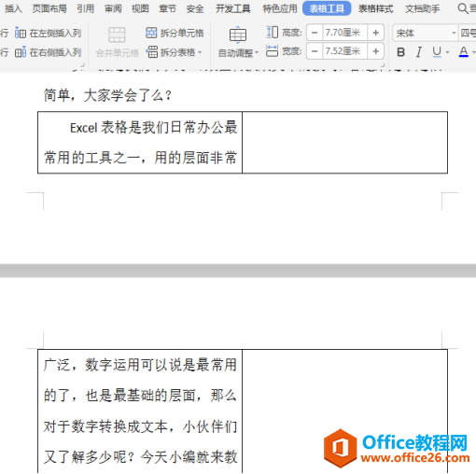Viewport: 476px width, 474px height.
Task: Open the search magnifier icon
Action: click(463, 8)
